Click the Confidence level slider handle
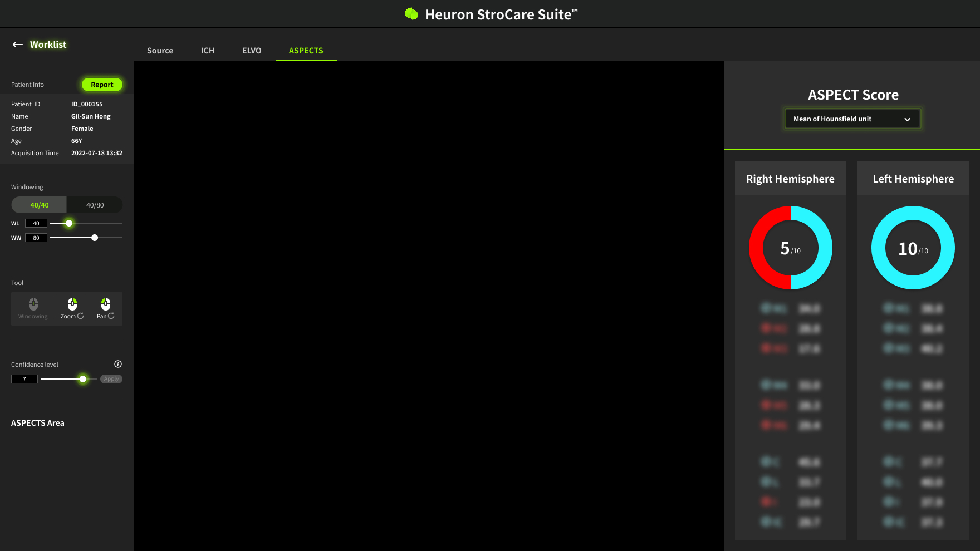This screenshot has height=551, width=980. pos(82,379)
